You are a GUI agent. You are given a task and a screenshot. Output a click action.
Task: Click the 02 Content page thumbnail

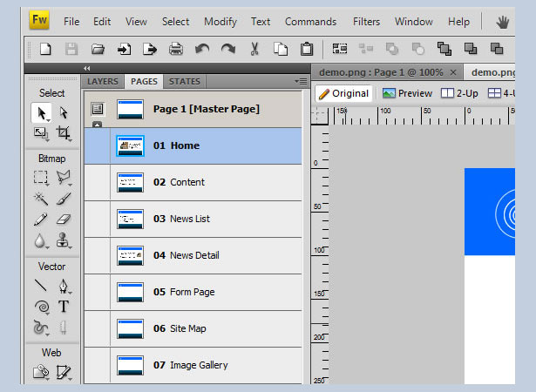click(x=130, y=183)
